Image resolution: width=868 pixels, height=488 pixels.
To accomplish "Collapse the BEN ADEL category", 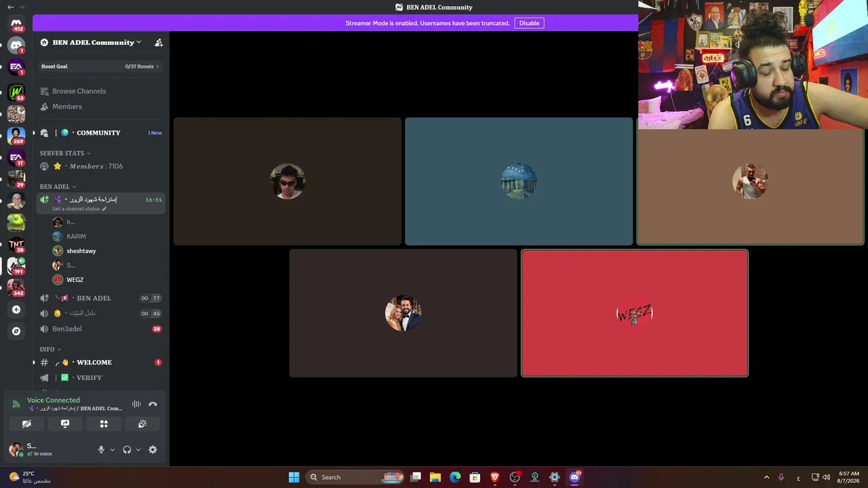I will click(58, 186).
